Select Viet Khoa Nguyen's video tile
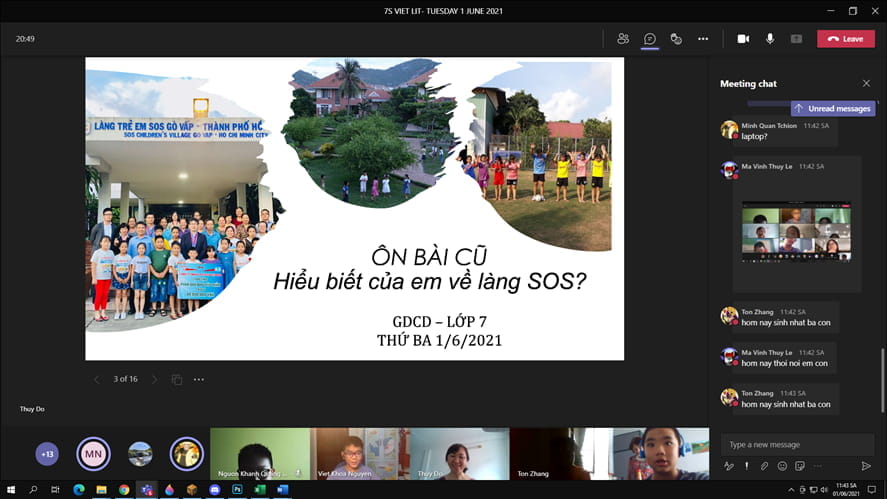Screen dimensions: 887x499 point(360,454)
